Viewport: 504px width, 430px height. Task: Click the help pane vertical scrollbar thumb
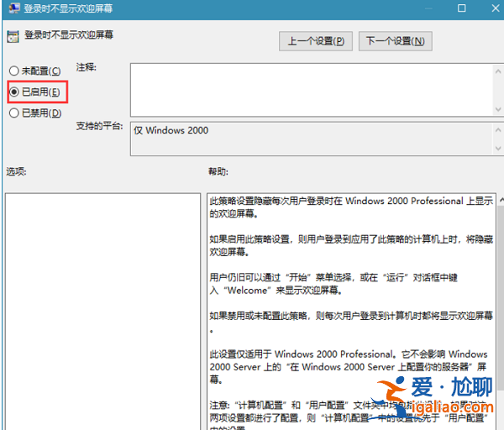click(x=501, y=297)
